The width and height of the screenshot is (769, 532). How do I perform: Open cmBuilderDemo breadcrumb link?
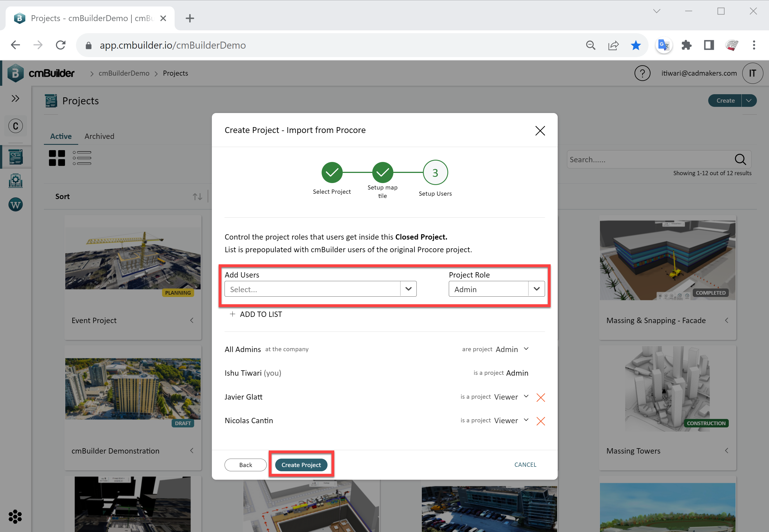coord(124,73)
